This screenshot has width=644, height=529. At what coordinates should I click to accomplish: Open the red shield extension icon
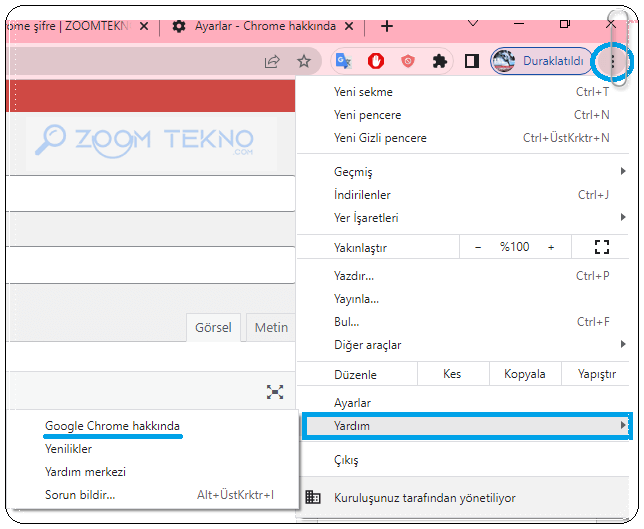pyautogui.click(x=407, y=62)
